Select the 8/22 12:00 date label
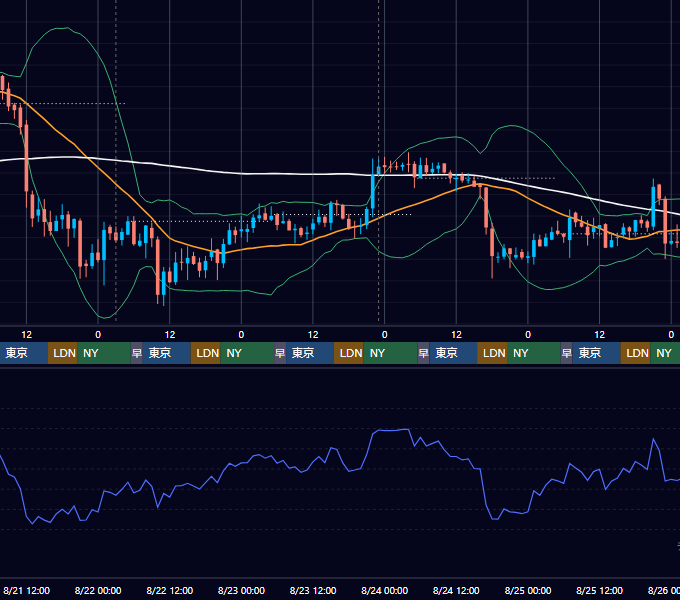 pyautogui.click(x=170, y=590)
